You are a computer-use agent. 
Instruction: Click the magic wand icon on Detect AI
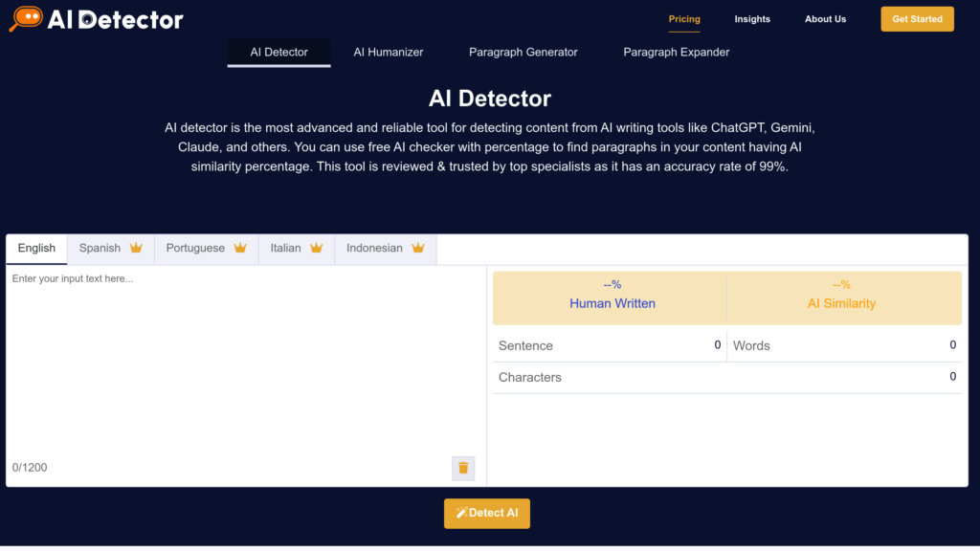click(462, 513)
